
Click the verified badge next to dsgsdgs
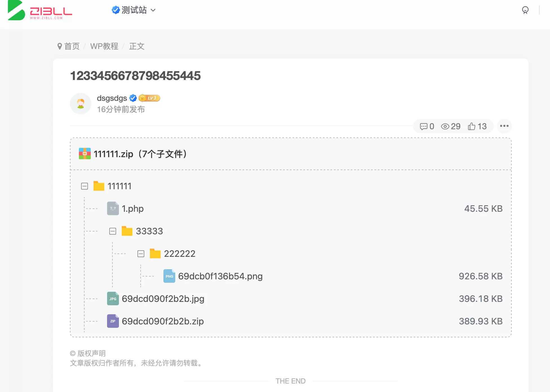pyautogui.click(x=133, y=98)
